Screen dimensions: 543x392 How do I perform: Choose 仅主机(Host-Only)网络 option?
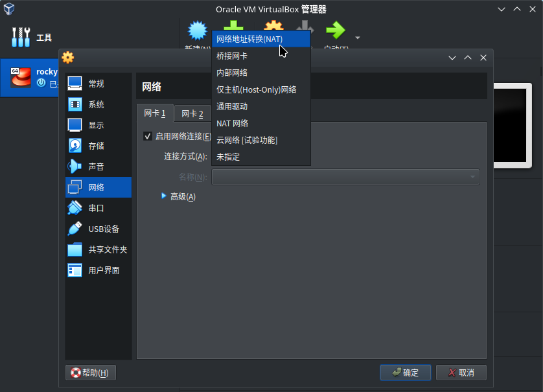point(261,89)
